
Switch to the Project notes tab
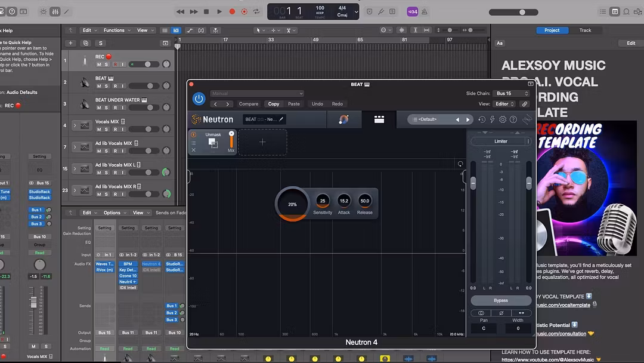552,30
